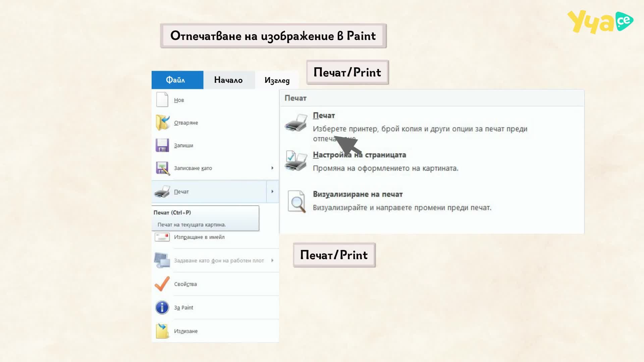Image resolution: width=644 pixels, height=362 pixels.
Task: Select Задаване като фон на работен плот
Action: 215,260
